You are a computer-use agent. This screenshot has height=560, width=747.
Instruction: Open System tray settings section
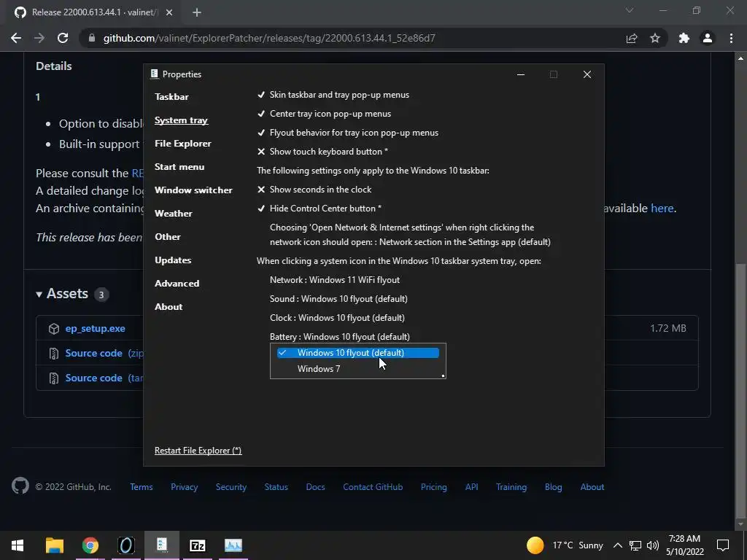pyautogui.click(x=181, y=120)
